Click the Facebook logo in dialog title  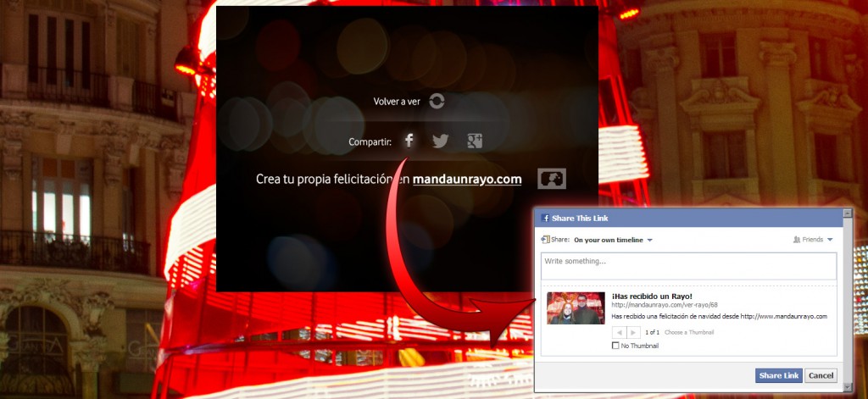pyautogui.click(x=545, y=218)
